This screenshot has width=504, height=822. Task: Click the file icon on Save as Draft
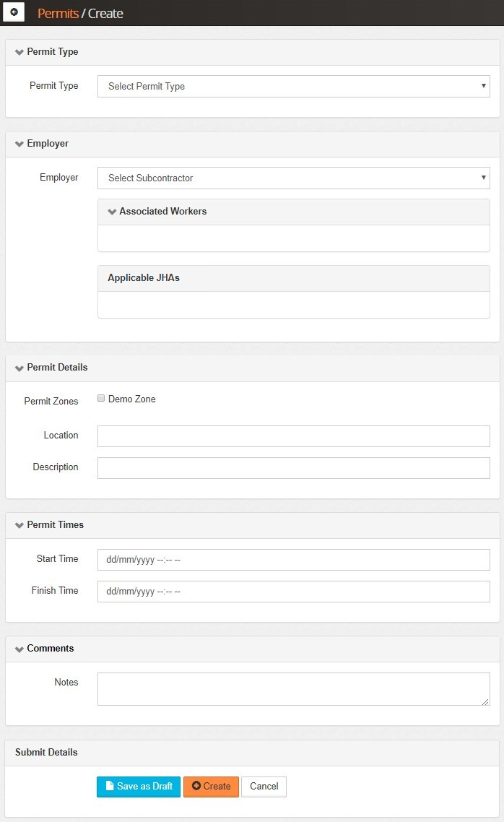[110, 786]
